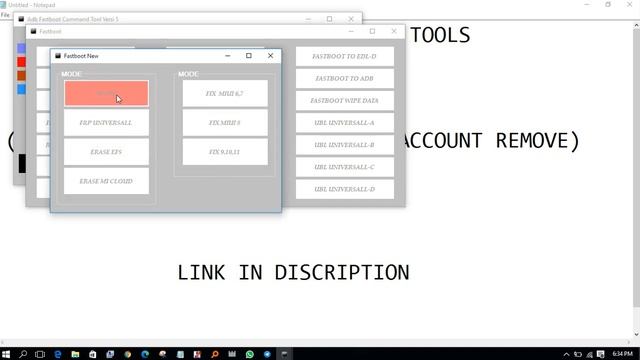Click the ACCOUNT REMOVE) text in Notepad
Image resolution: width=640 pixels, height=360 pixels.
[x=490, y=141]
